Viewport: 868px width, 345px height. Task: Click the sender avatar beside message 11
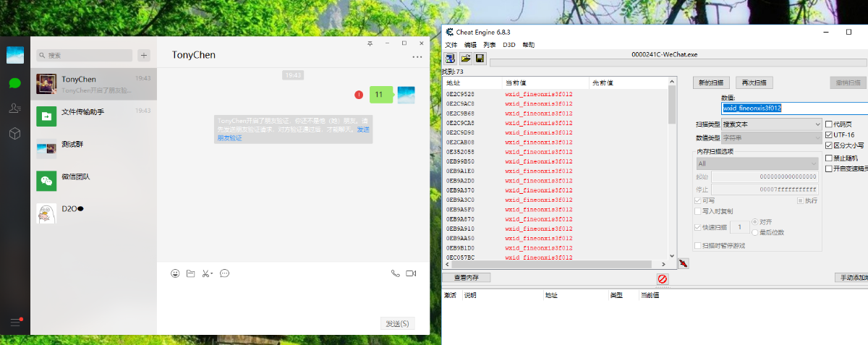pos(407,95)
